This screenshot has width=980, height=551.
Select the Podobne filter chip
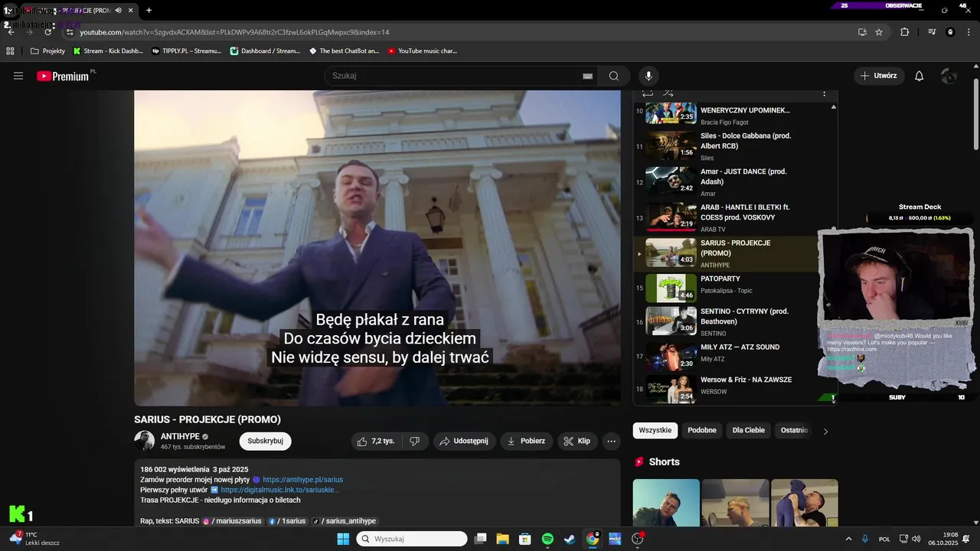tap(702, 430)
